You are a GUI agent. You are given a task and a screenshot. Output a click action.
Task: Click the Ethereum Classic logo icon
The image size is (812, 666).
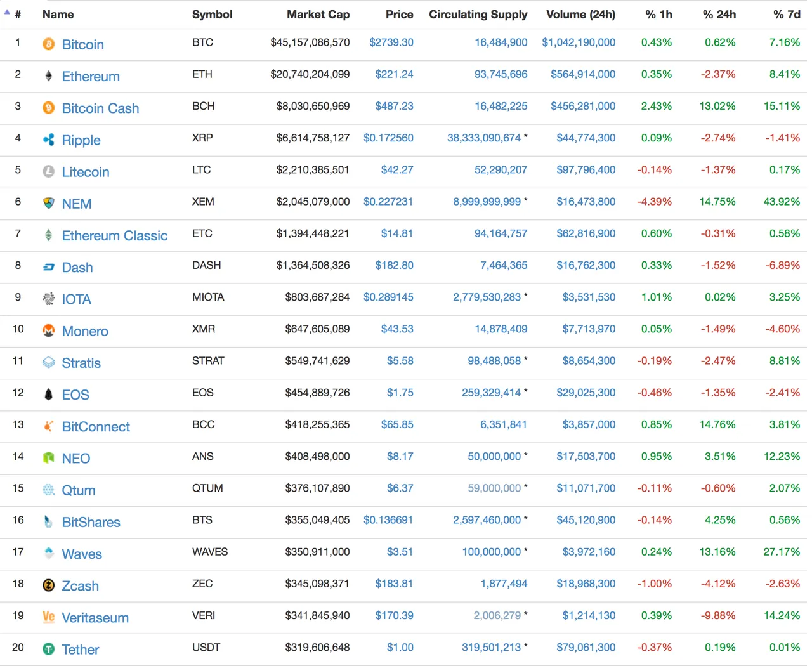coord(48,235)
